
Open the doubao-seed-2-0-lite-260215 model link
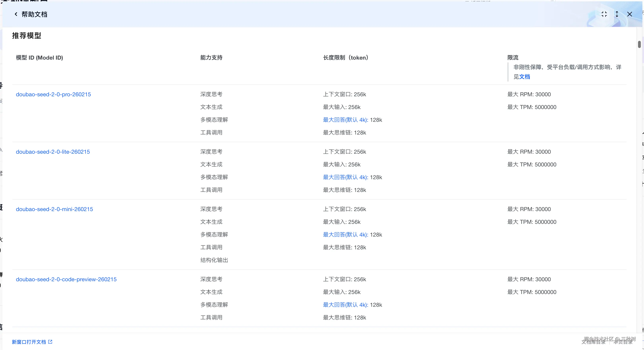[53, 152]
